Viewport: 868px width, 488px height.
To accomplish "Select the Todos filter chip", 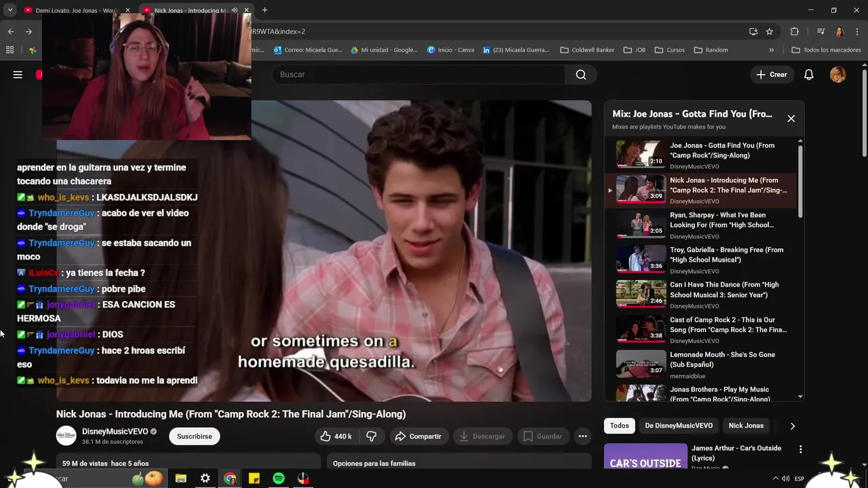I will tap(619, 426).
